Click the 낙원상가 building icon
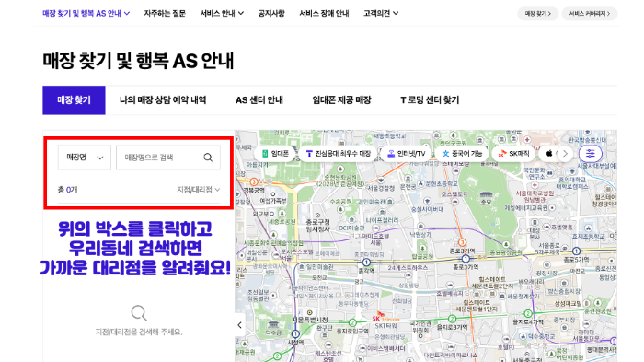The height and width of the screenshot is (362, 644). (x=420, y=227)
